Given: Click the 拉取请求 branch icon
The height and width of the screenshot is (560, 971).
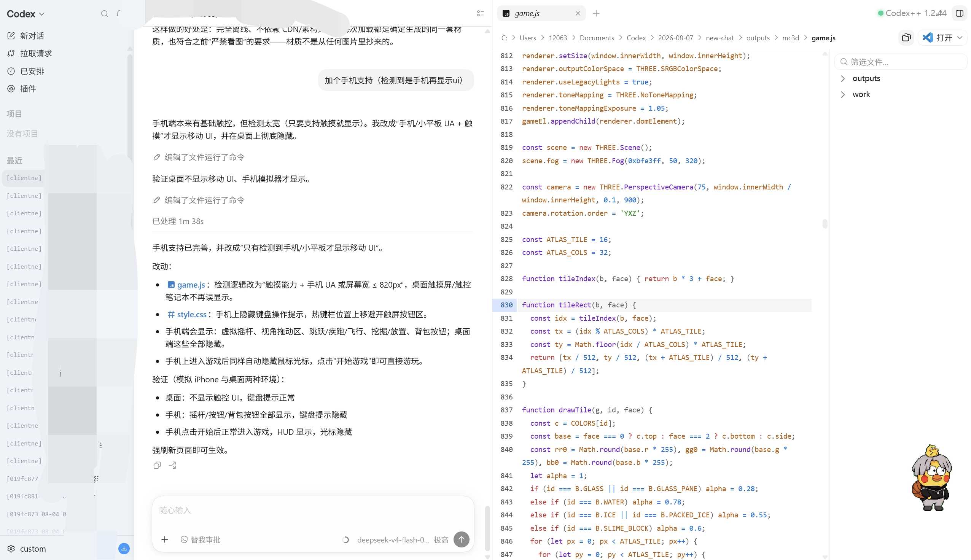Looking at the screenshot, I should [11, 54].
